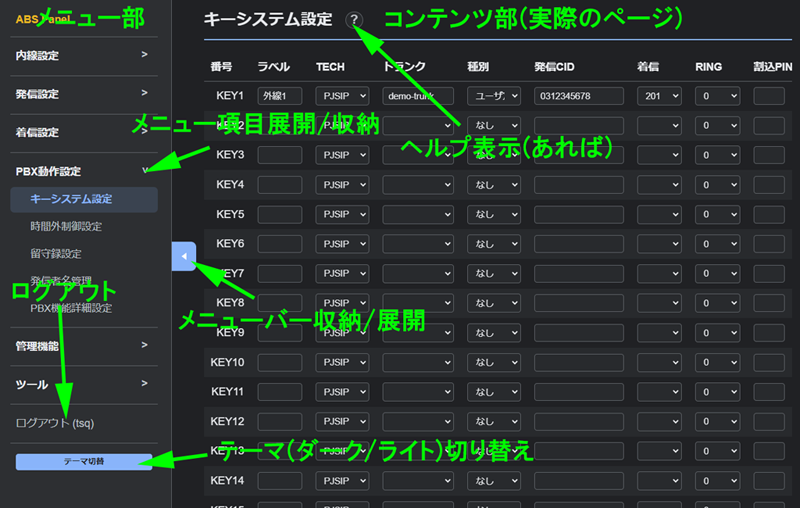Screen dimensions: 800x508
Task: Expand the 着信設定 menu section
Action: [x=80, y=132]
